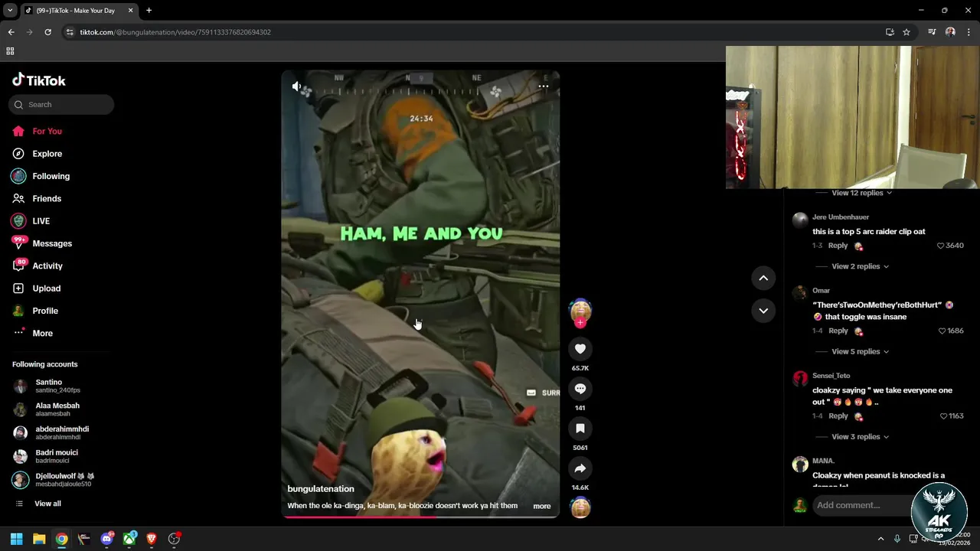Click in the Add comment field
Viewport: 980px width, 551px height.
click(862, 505)
